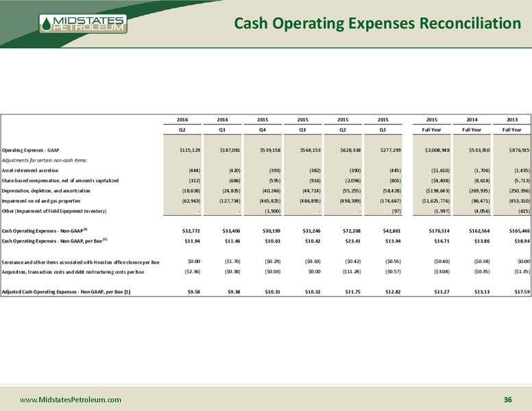Click per Boe value $23.41

[x=353, y=240]
